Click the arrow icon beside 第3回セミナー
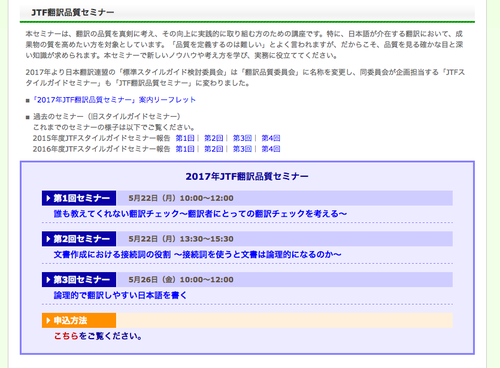Viewport: 500px width, 368px height. [48, 280]
